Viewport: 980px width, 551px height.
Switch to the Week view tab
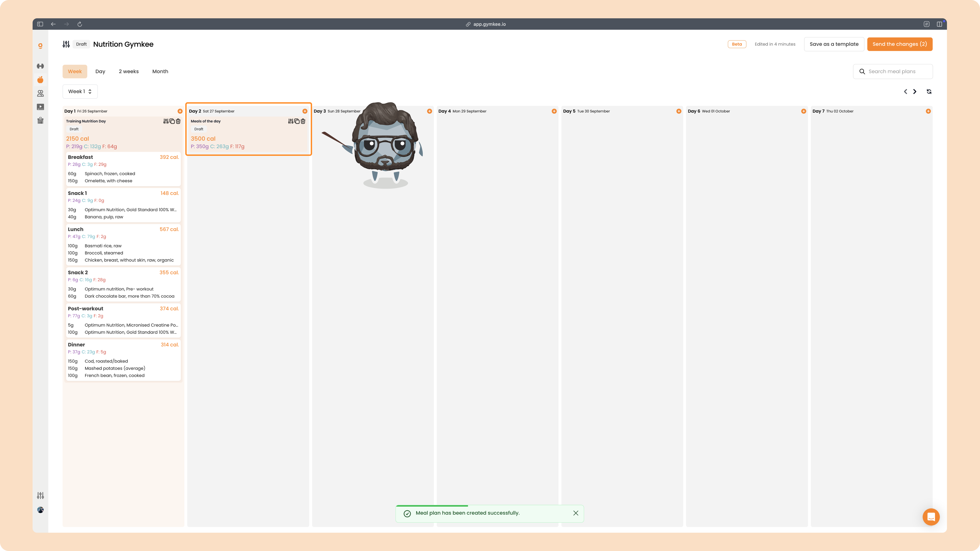click(75, 71)
